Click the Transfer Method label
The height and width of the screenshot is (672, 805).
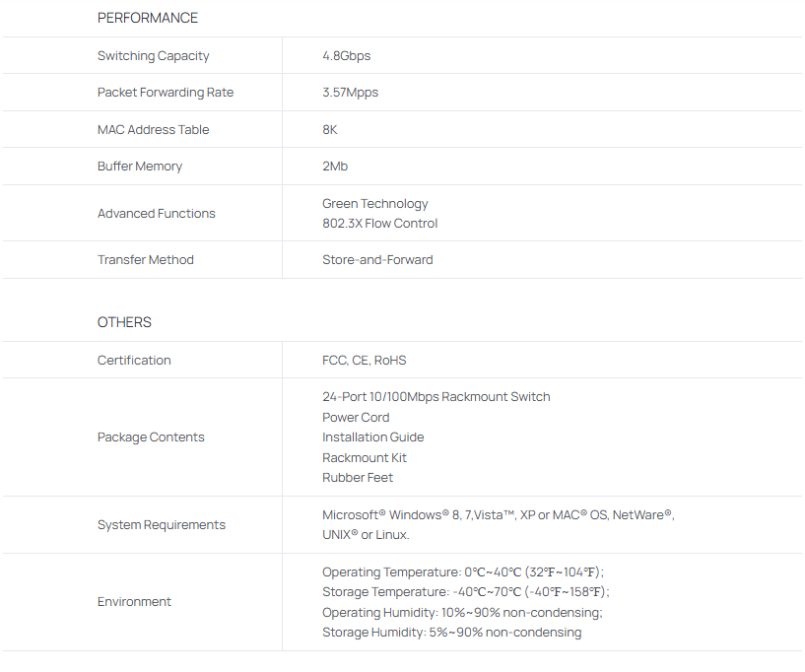coord(146,260)
